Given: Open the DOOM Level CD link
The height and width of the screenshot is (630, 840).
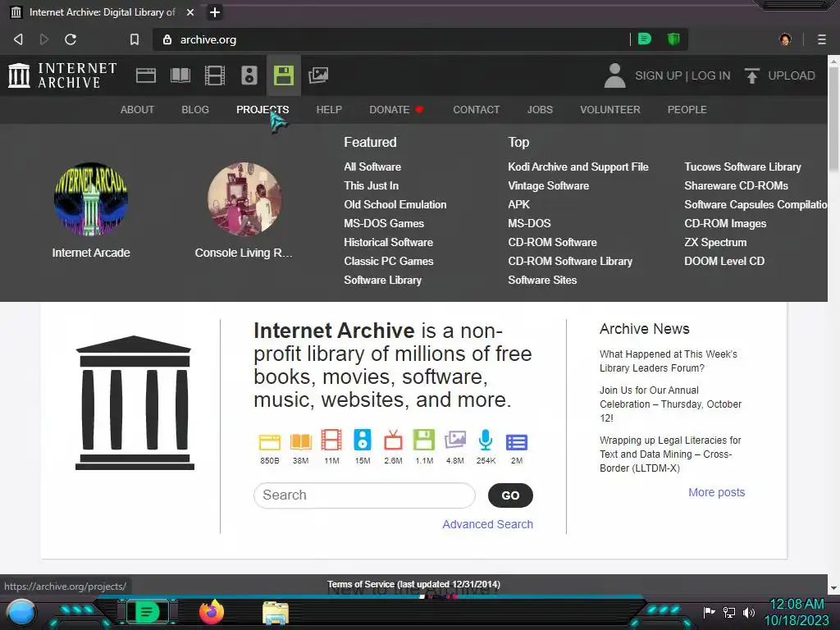Looking at the screenshot, I should (x=724, y=261).
